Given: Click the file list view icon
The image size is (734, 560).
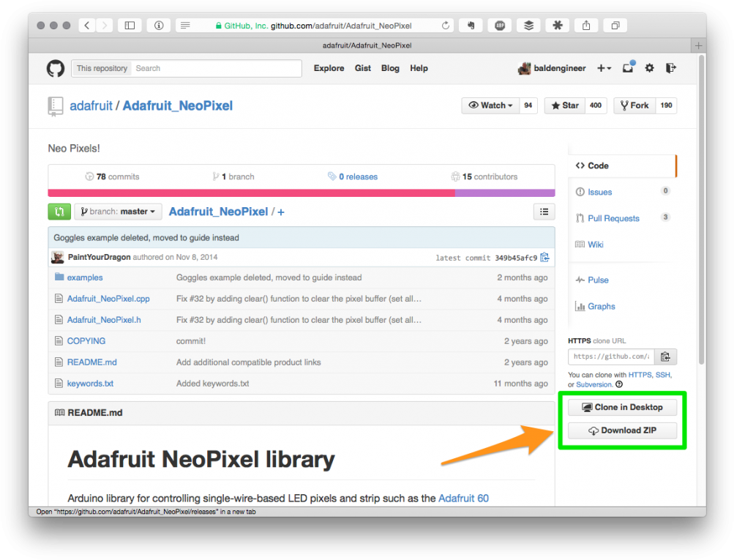Looking at the screenshot, I should (x=544, y=212).
